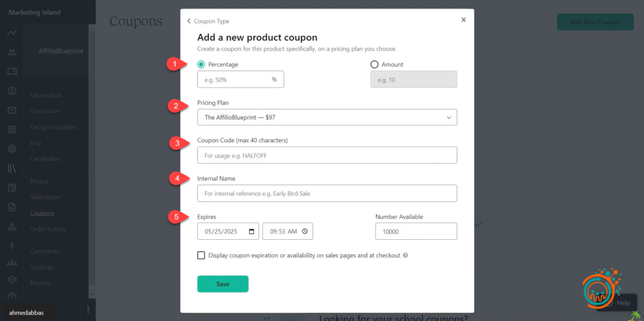Open Curriculum in the course sidebar menu
The image size is (644, 321).
tap(44, 111)
